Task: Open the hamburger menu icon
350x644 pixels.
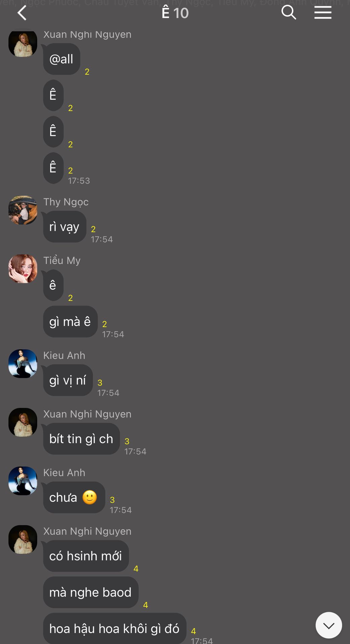Action: click(x=323, y=13)
